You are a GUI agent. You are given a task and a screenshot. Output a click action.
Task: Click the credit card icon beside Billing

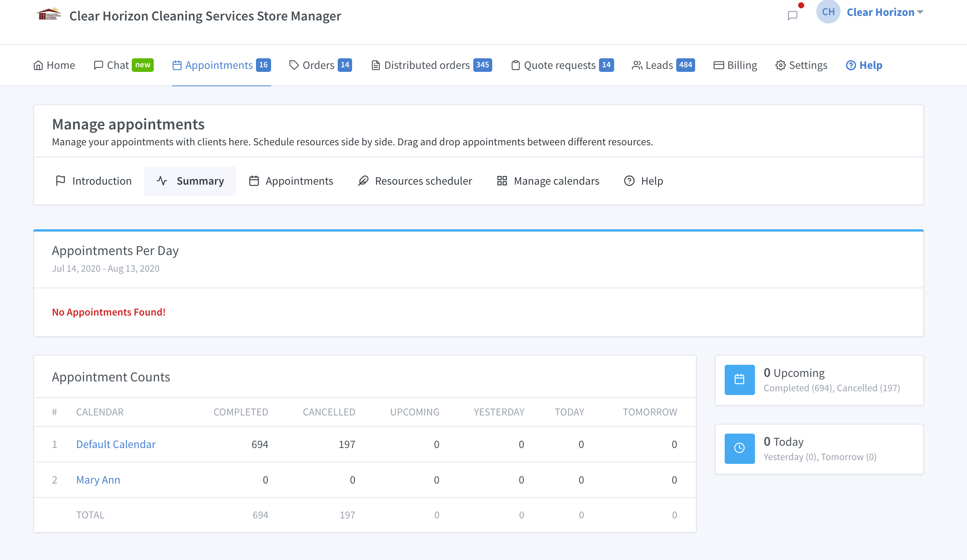719,65
